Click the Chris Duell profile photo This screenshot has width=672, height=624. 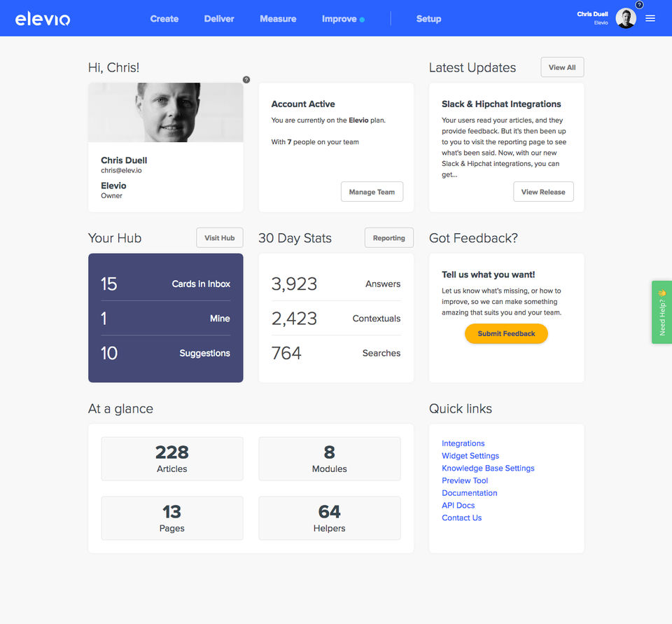pos(166,112)
